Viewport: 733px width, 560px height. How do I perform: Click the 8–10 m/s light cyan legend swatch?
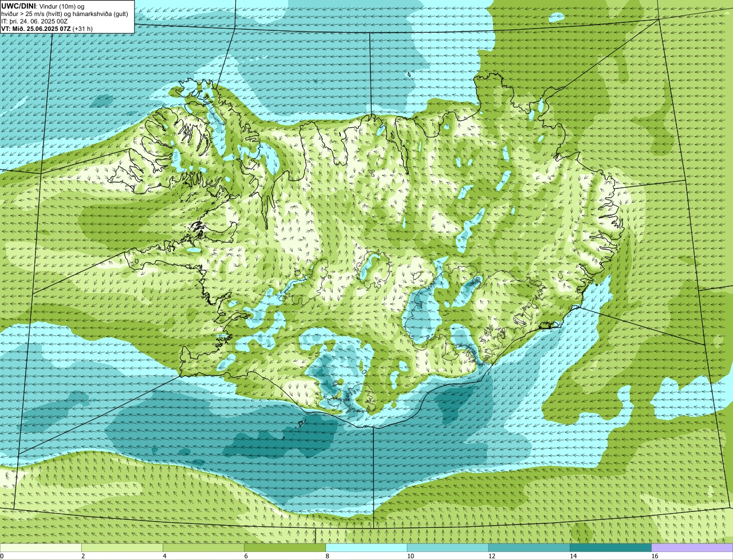click(x=366, y=547)
